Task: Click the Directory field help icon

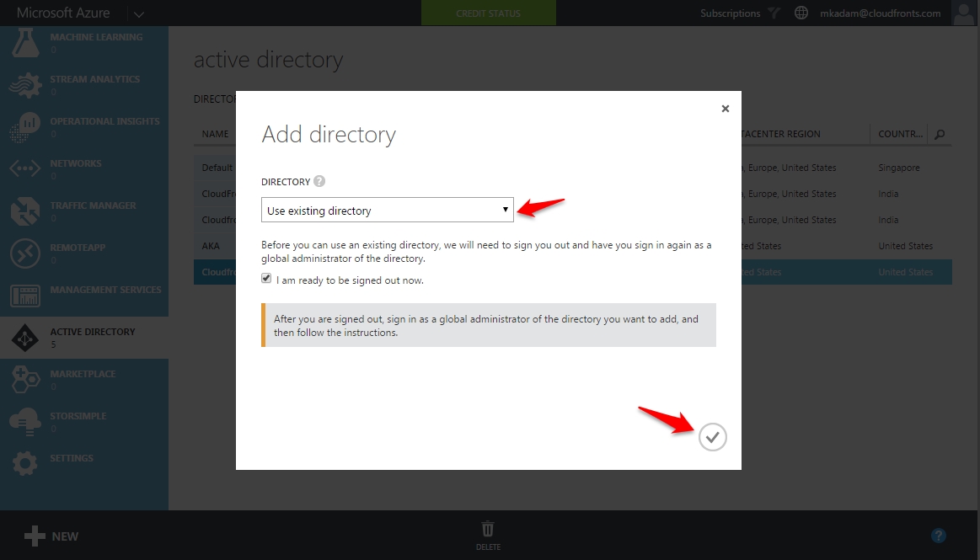Action: [x=319, y=181]
